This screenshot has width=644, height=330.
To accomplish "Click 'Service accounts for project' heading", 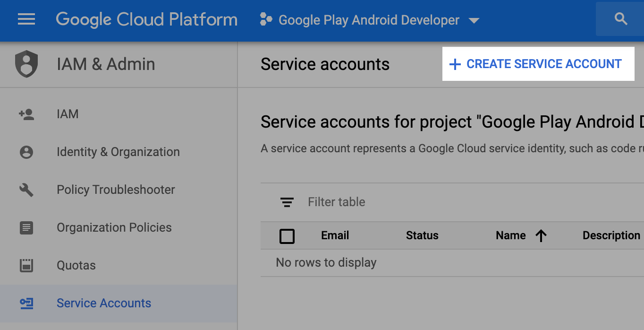I will coord(452,122).
